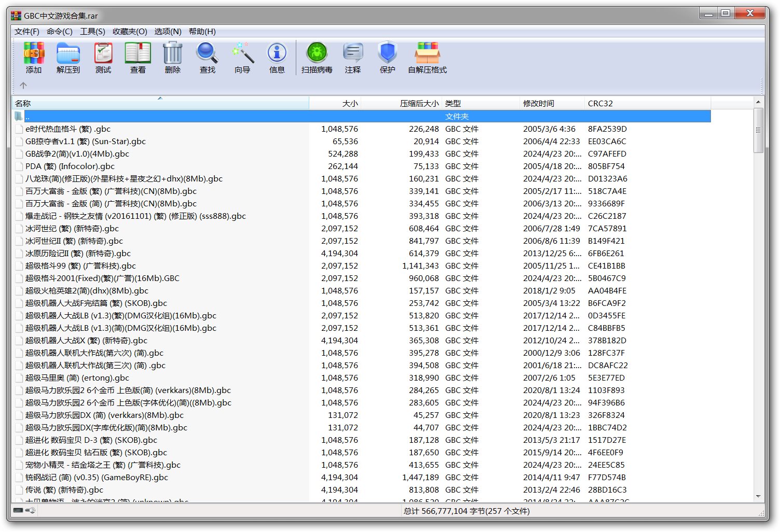Screen dimensions: 780x532
Task: Click file icon of 铳钢战记 (简) (v0.35)
Action: [19, 478]
